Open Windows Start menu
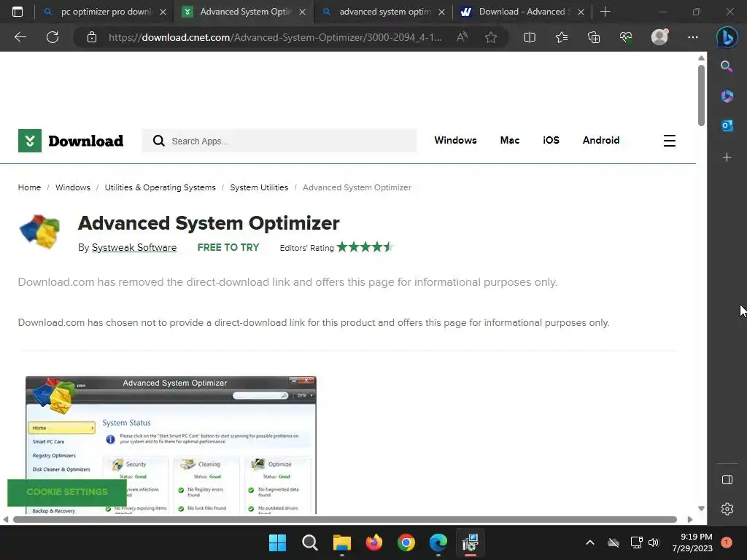Image resolution: width=747 pixels, height=560 pixels. click(277, 542)
